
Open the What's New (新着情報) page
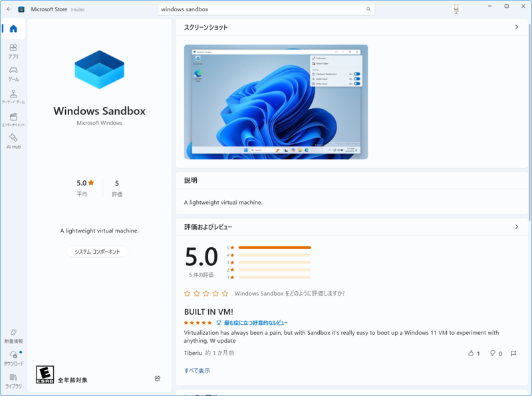click(x=13, y=336)
